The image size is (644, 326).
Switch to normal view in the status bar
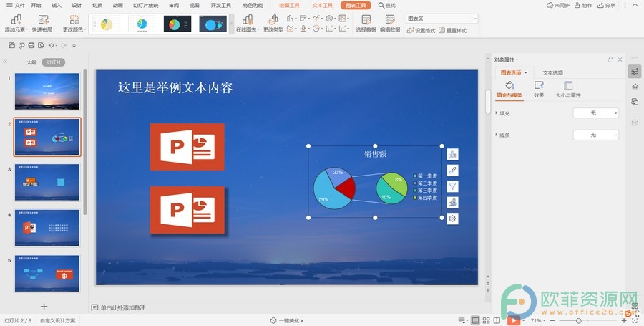(475, 320)
